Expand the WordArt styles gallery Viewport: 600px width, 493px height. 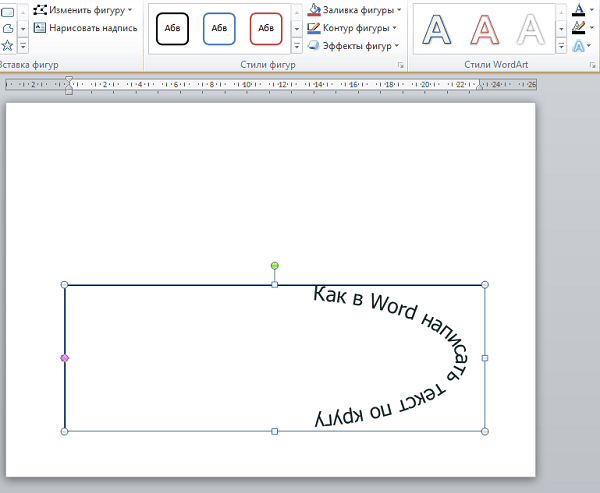[x=561, y=46]
